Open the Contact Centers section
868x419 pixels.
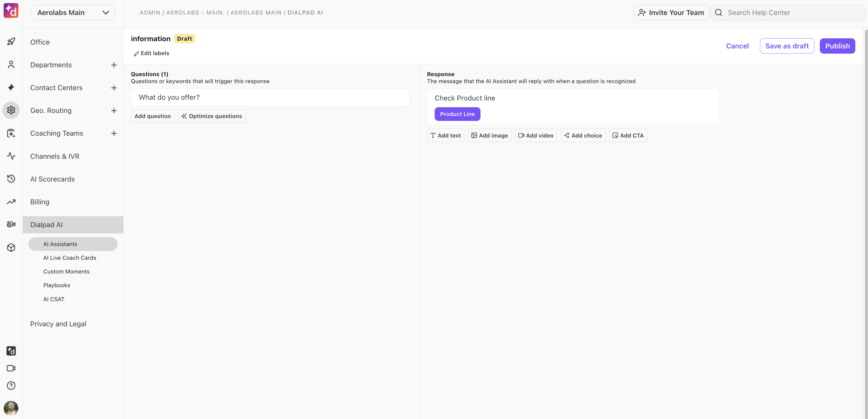[x=56, y=88]
